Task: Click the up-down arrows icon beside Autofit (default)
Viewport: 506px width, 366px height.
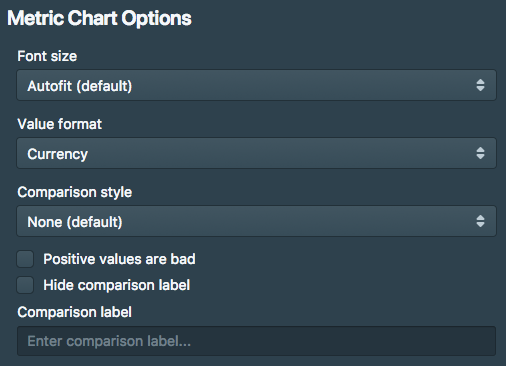Action: point(480,85)
